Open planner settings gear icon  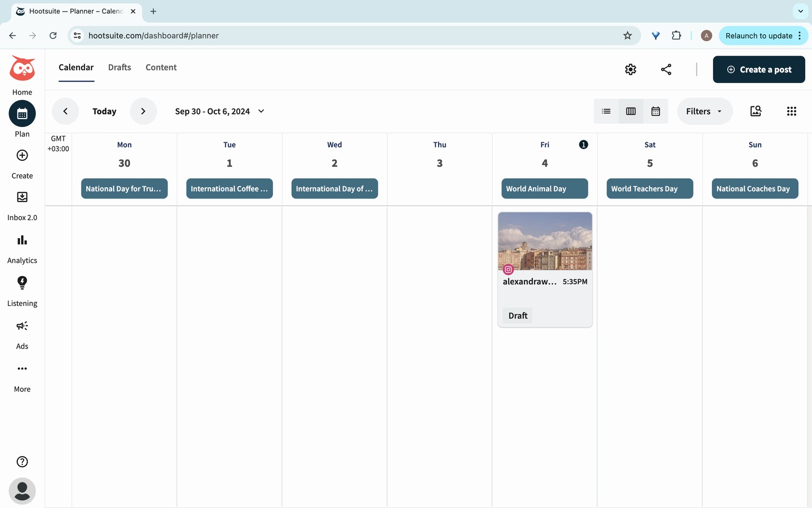click(630, 69)
